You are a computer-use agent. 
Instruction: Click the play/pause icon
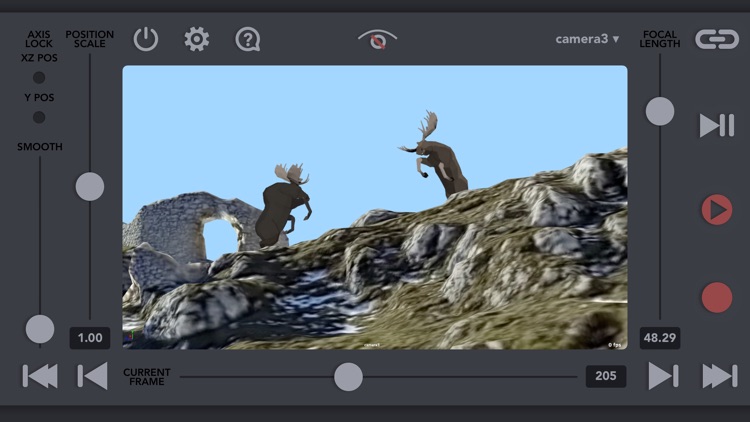click(717, 125)
